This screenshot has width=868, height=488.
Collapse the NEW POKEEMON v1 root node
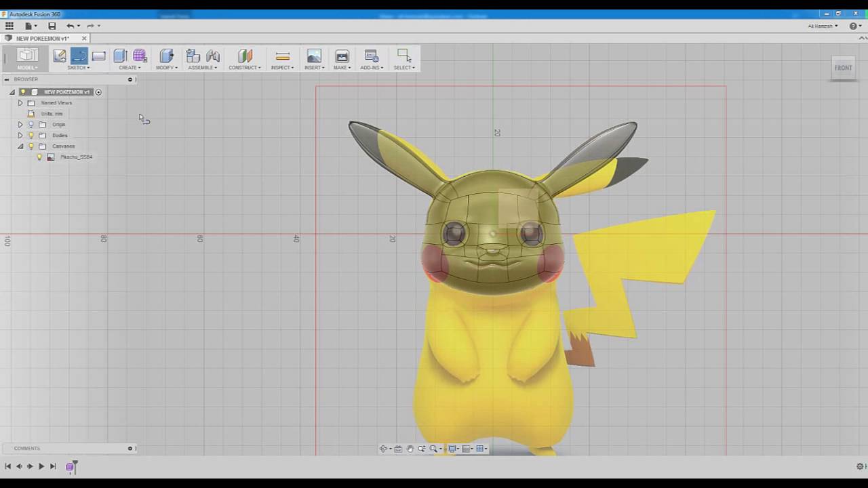(12, 92)
